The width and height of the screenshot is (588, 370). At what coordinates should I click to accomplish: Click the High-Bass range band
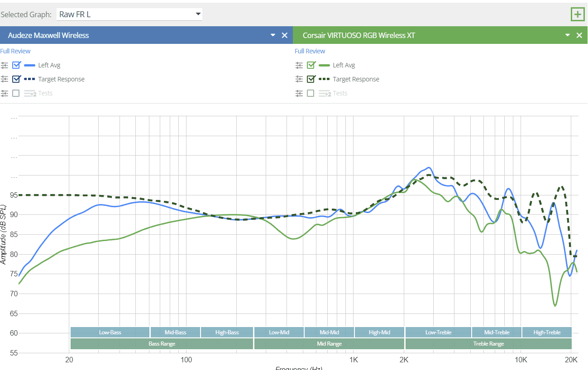[x=227, y=332]
